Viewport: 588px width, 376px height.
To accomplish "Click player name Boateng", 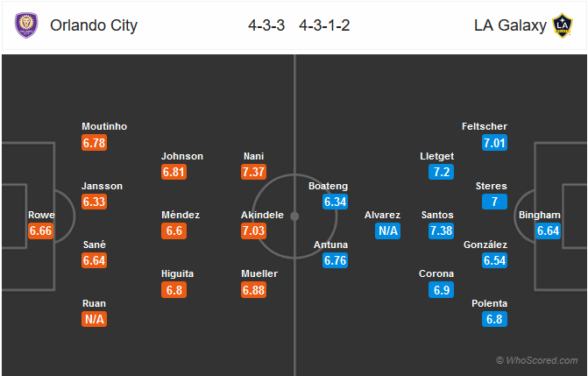I will (x=328, y=186).
